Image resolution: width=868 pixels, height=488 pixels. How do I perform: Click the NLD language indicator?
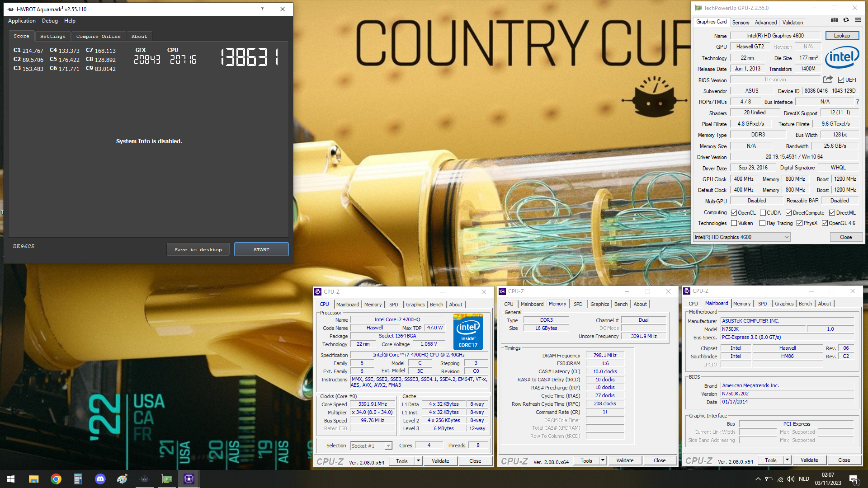tap(804, 479)
